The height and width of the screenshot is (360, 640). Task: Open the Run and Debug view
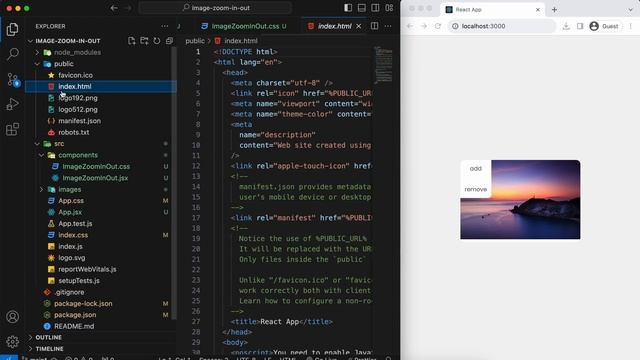12,104
